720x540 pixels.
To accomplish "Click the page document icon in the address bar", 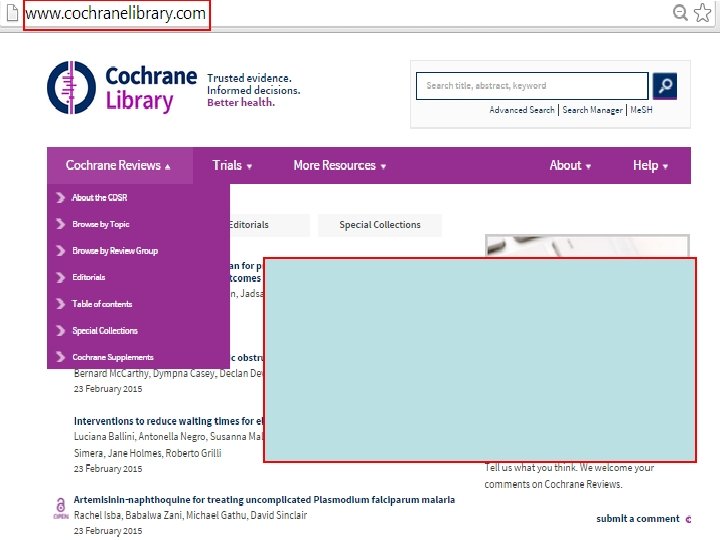I will tap(12, 13).
